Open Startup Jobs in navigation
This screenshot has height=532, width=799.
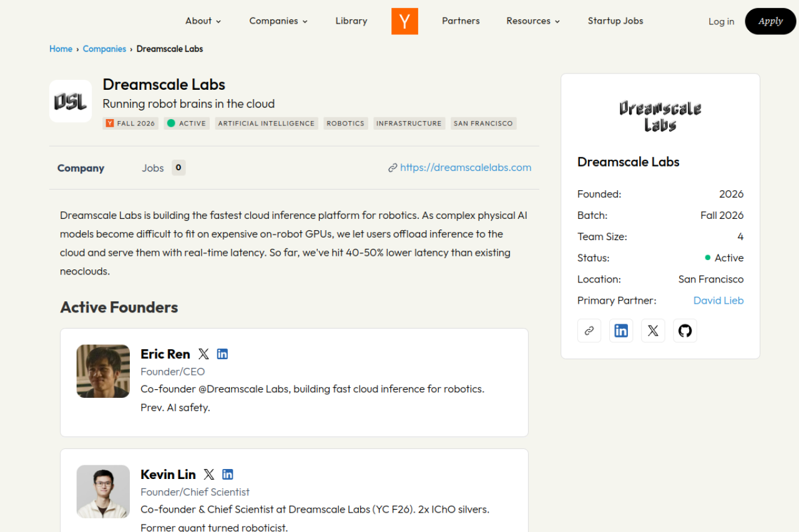615,21
